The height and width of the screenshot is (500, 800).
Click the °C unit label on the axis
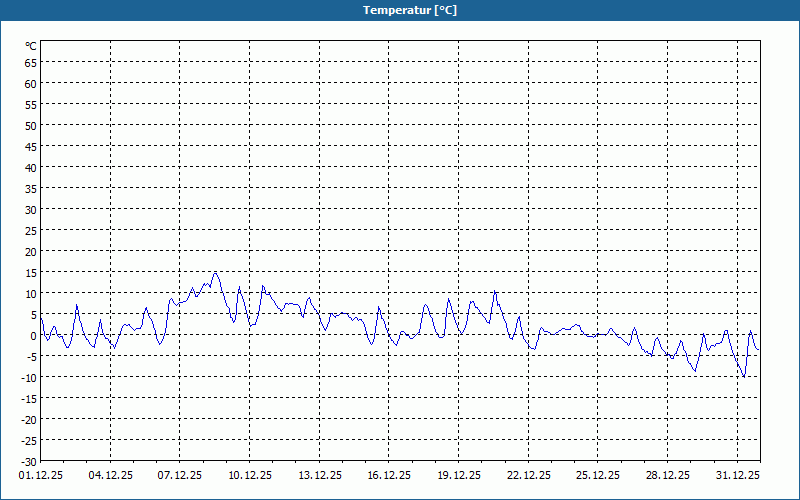[31, 46]
